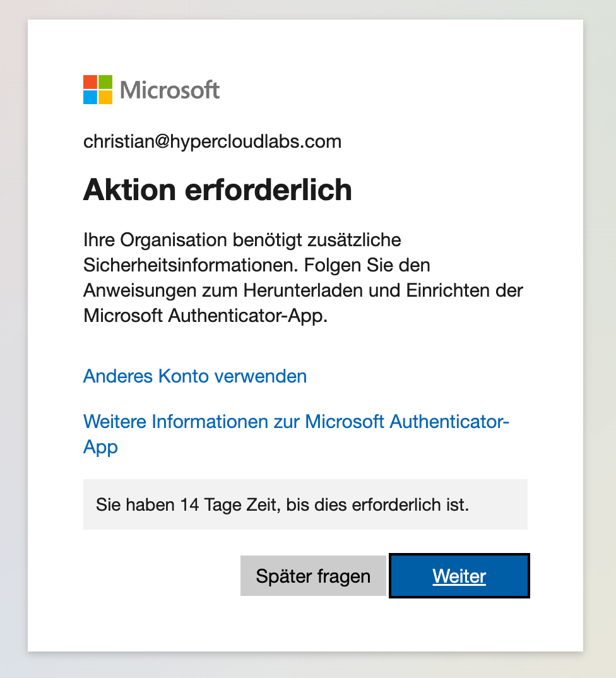Click the word "App" on link's second line

[x=100, y=447]
